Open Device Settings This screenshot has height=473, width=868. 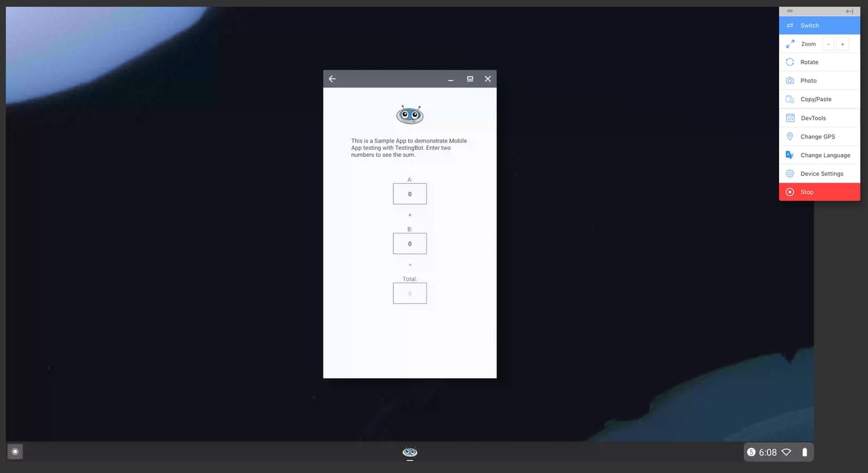(819, 174)
